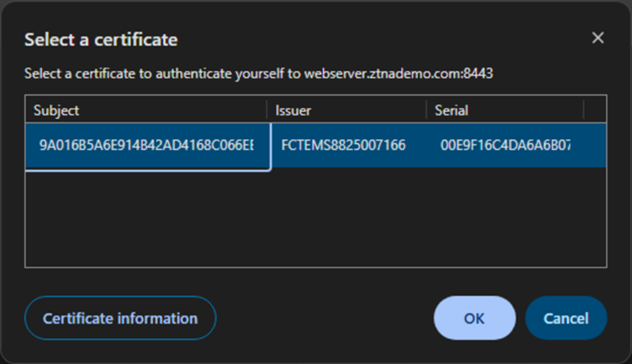Click divider between Issuer and Serial headers
This screenshot has height=364, width=632.
click(426, 110)
